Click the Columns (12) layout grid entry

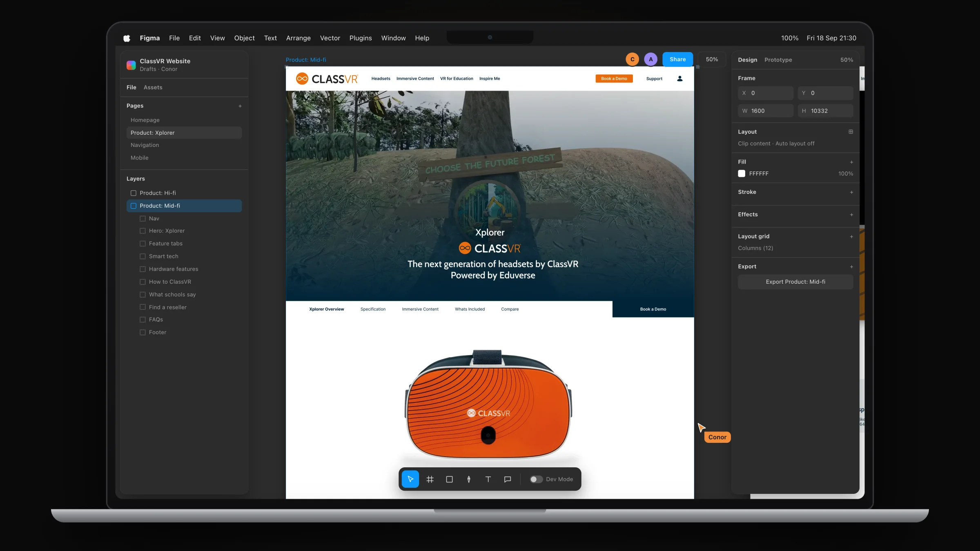[x=755, y=248]
